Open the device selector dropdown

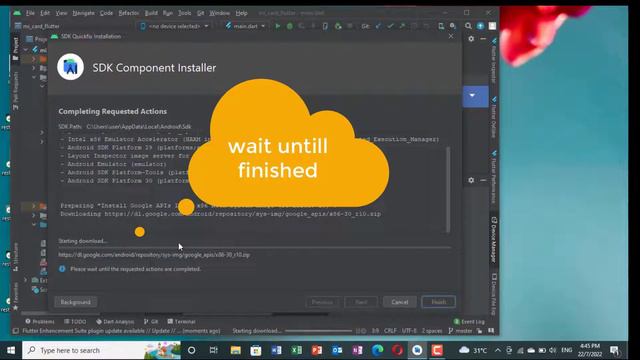pos(174,26)
